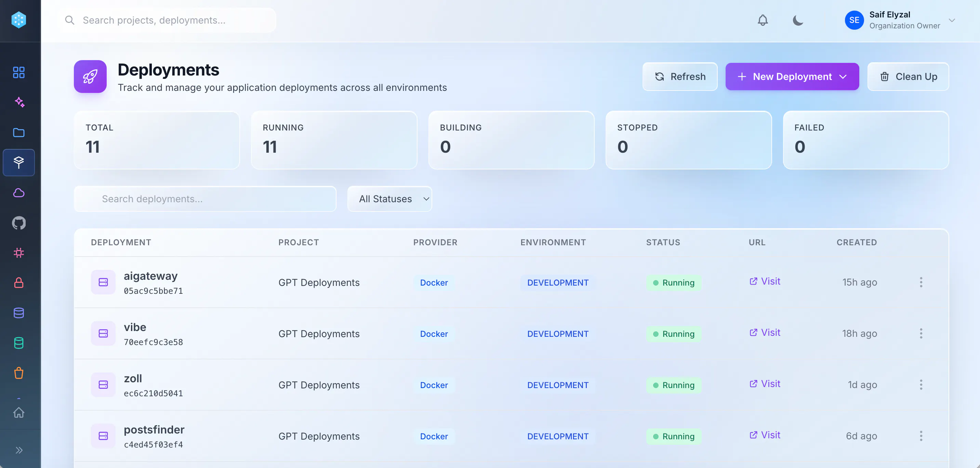Viewport: 980px width, 468px height.
Task: Open the row menu for zoll
Action: click(921, 385)
